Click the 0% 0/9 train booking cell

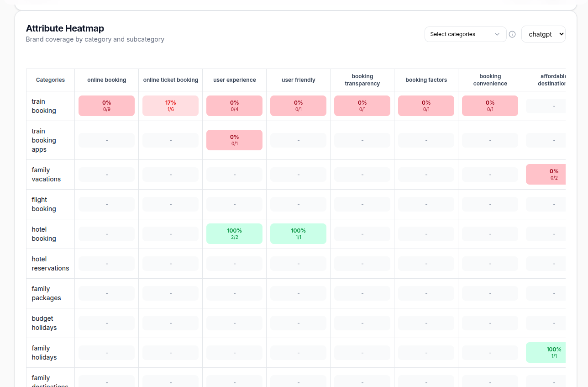click(107, 106)
